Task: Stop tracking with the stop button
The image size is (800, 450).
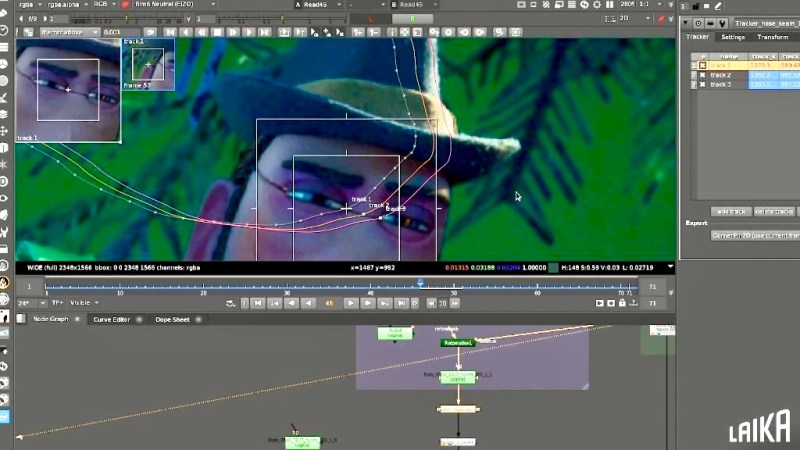Action: pos(217,32)
